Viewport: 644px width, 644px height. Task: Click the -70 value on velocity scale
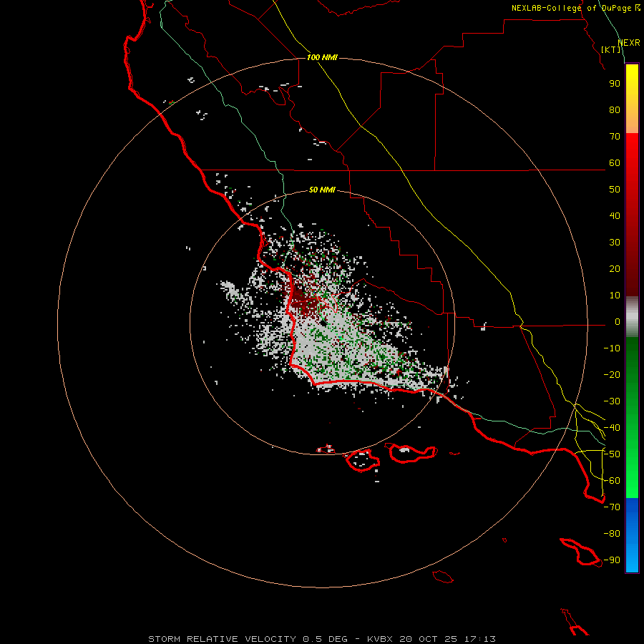click(x=612, y=507)
